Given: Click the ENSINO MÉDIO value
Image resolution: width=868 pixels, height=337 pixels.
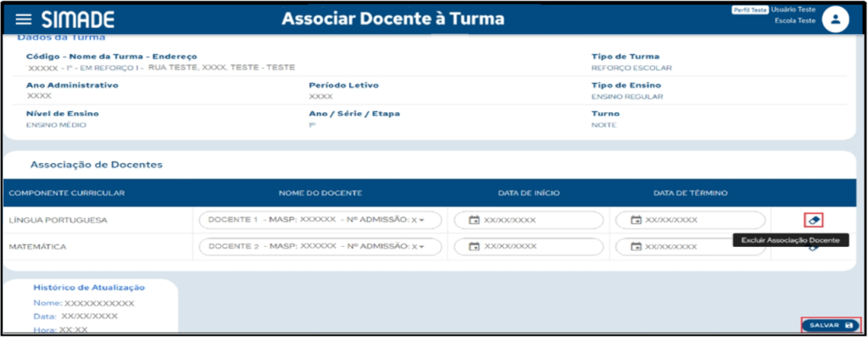Looking at the screenshot, I should tap(57, 126).
